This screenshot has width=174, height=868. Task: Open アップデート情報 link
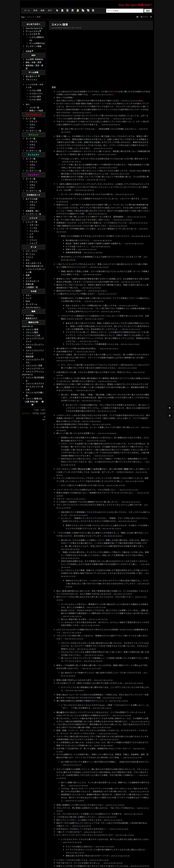pyautogui.click(x=33, y=46)
